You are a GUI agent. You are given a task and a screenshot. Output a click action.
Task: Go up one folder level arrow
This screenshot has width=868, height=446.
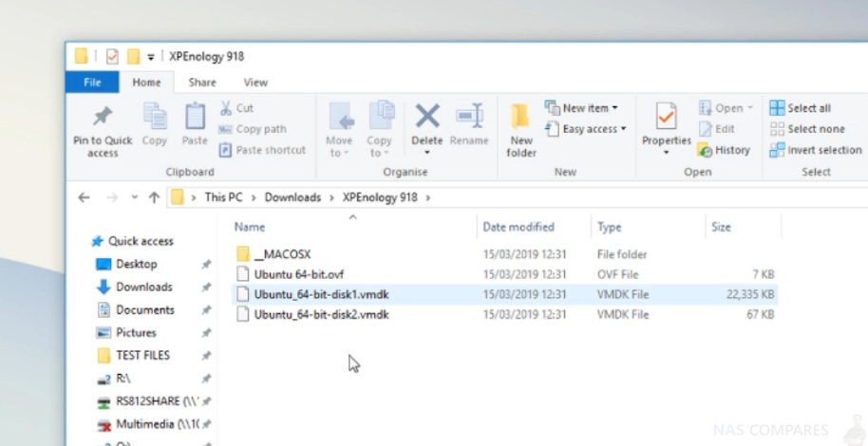click(x=154, y=197)
